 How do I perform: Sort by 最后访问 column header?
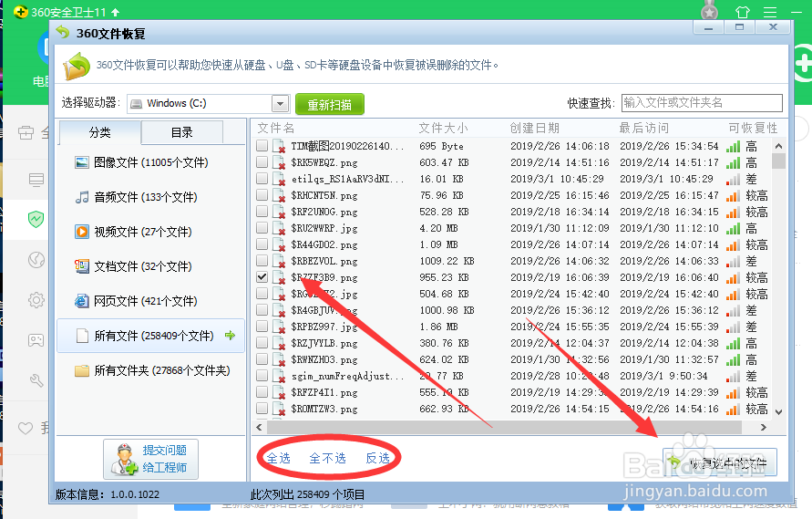643,128
